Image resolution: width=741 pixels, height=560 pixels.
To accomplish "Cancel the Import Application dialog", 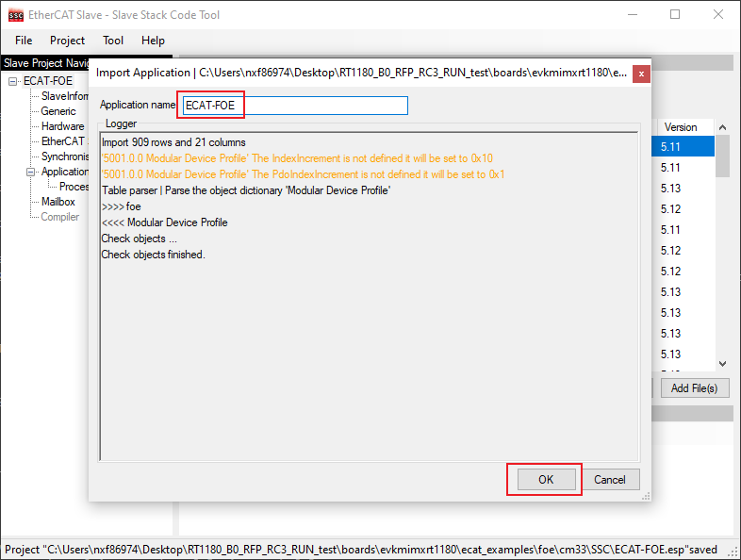I will pos(609,479).
